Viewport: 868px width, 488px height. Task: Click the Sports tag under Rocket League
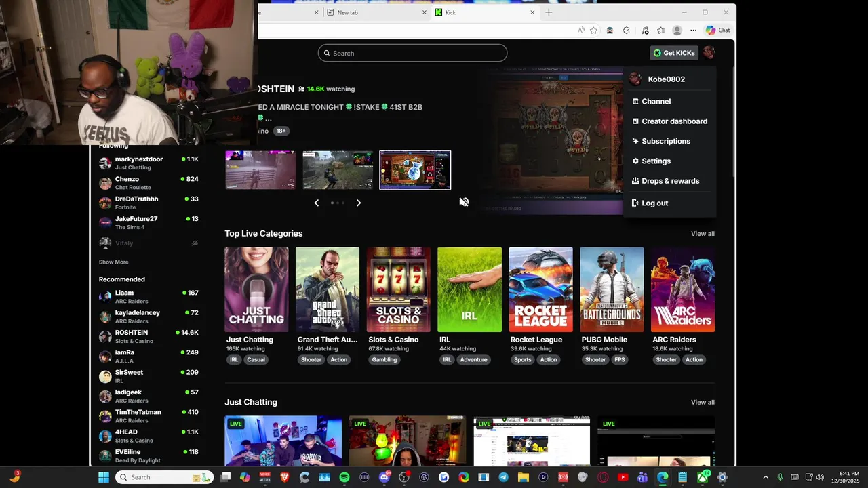[x=523, y=360]
